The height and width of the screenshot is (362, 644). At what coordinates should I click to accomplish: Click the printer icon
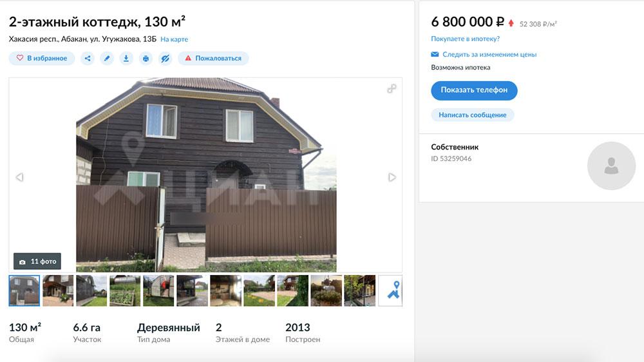(146, 59)
